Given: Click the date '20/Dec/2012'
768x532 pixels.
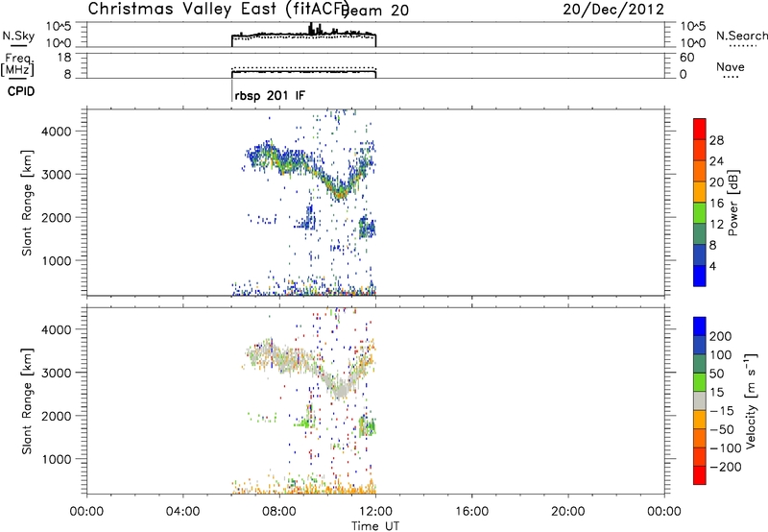Looking at the screenshot, I should tap(613, 10).
